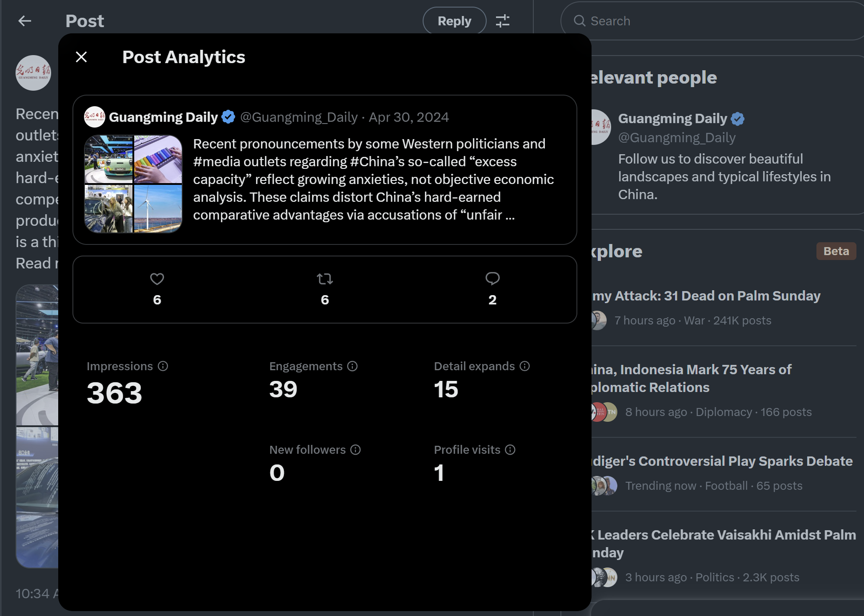Go back using the arrow icon

coord(25,21)
